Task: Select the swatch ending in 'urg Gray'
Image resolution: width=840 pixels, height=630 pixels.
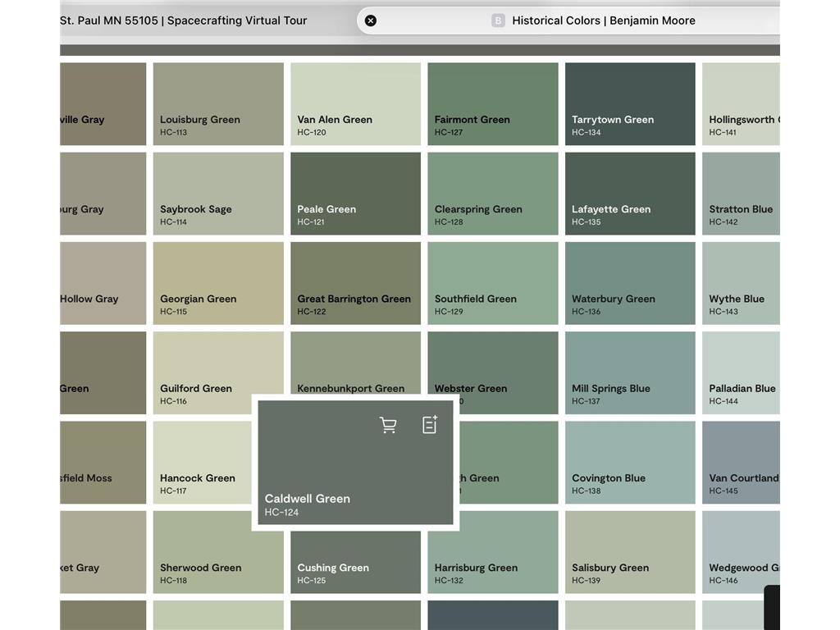Action: pyautogui.click(x=103, y=194)
